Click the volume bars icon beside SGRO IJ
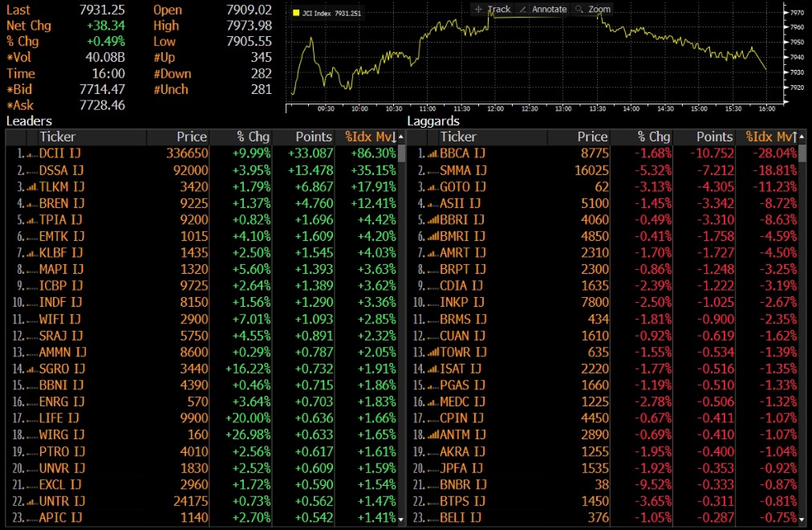This screenshot has width=812, height=530. pos(32,369)
